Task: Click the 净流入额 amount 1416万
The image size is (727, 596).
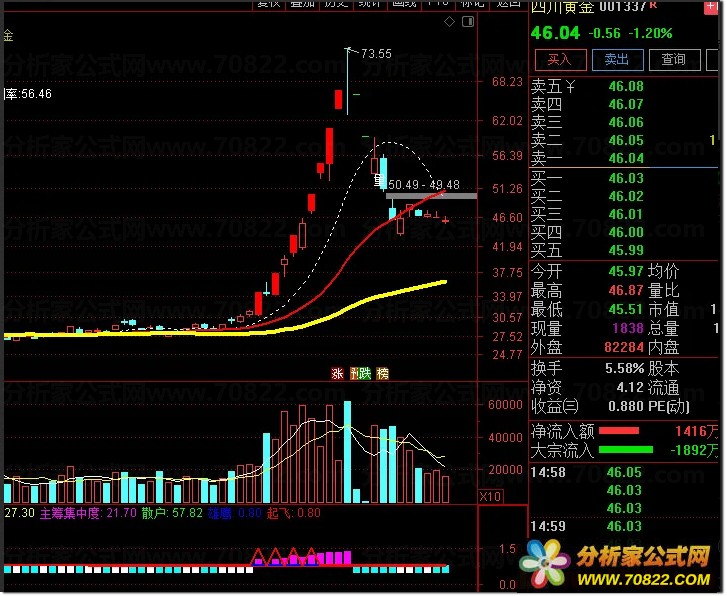Action: click(696, 431)
